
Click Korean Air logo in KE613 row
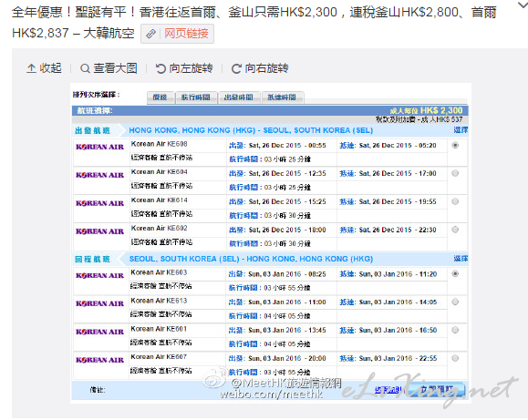(x=100, y=303)
